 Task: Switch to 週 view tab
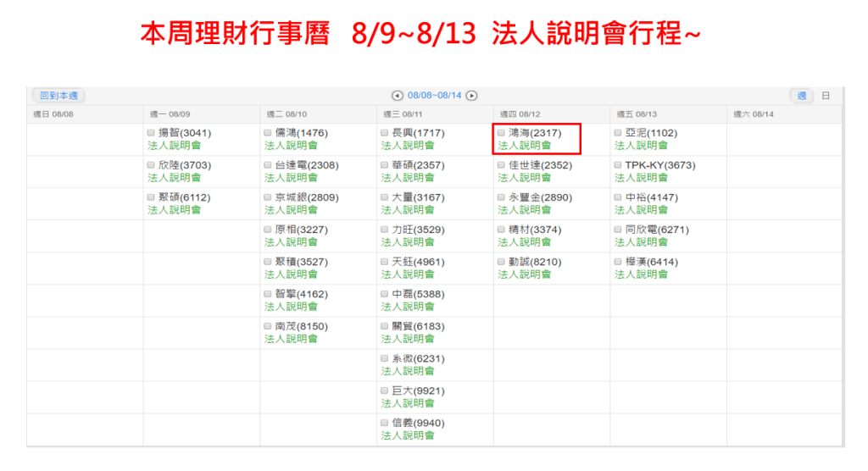[801, 96]
